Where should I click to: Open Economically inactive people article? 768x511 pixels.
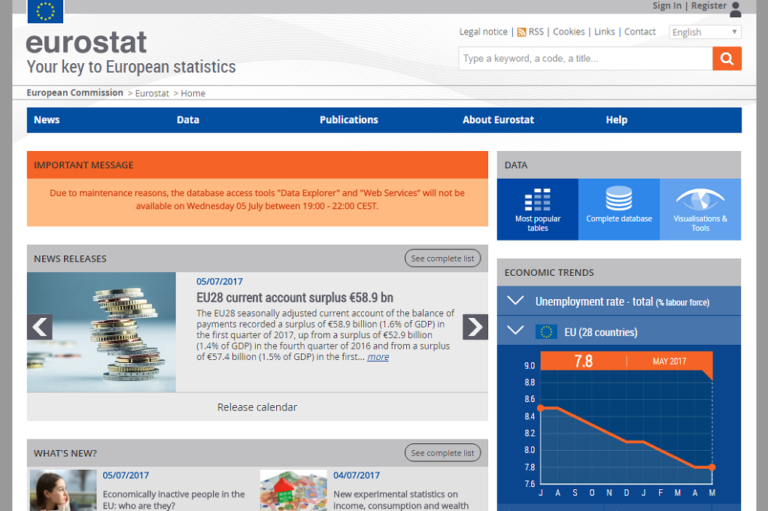(x=173, y=500)
